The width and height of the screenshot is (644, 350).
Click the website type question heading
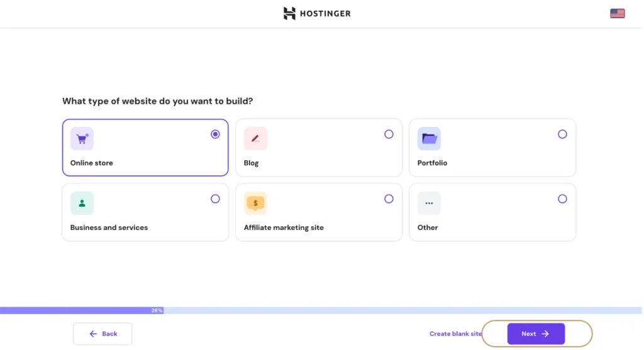[x=158, y=101]
